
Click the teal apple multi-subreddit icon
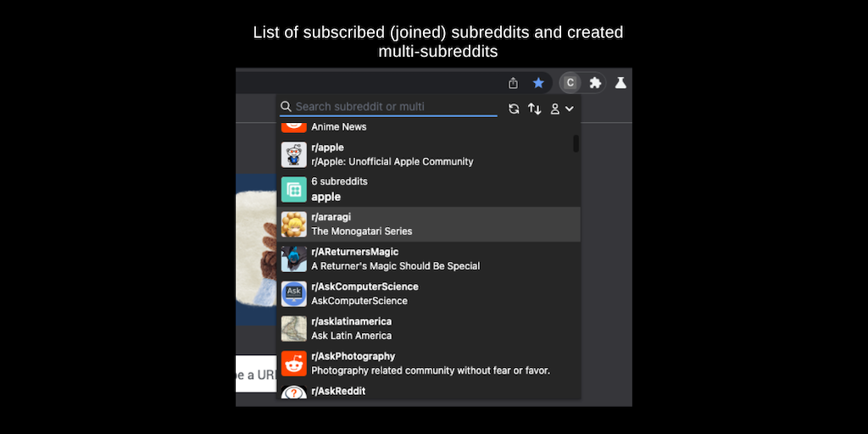click(293, 189)
